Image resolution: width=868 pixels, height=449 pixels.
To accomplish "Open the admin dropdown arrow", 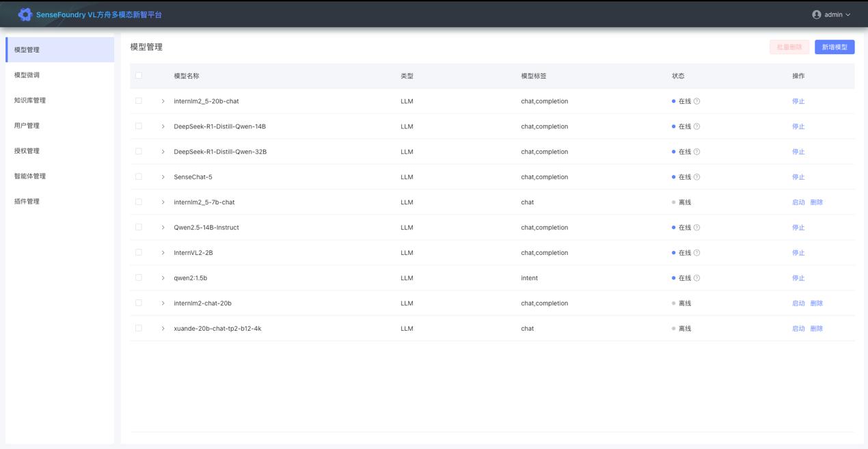I will tap(848, 15).
